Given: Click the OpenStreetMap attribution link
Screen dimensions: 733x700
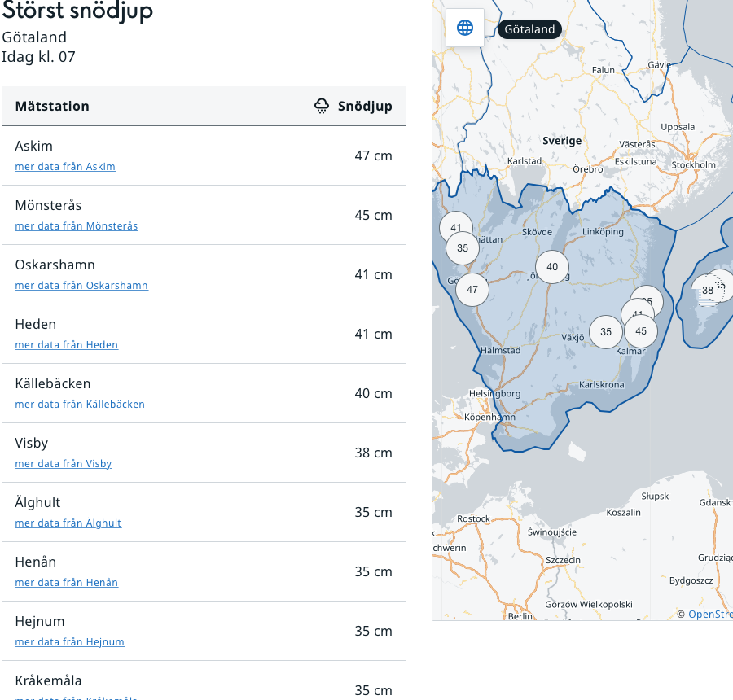Looking at the screenshot, I should click(709, 615).
